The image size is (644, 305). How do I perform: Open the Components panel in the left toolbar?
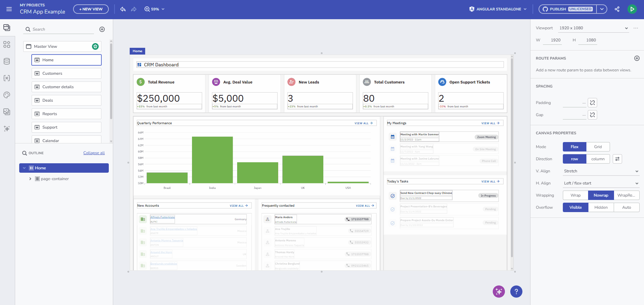point(7,44)
